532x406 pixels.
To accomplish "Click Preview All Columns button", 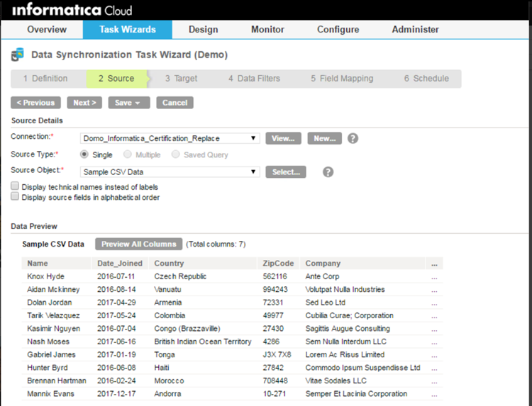I will tap(139, 244).
